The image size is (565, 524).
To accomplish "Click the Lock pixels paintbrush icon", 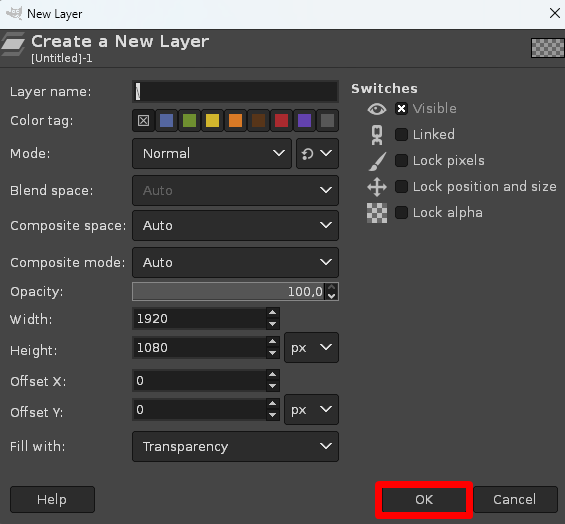I will click(x=377, y=161).
